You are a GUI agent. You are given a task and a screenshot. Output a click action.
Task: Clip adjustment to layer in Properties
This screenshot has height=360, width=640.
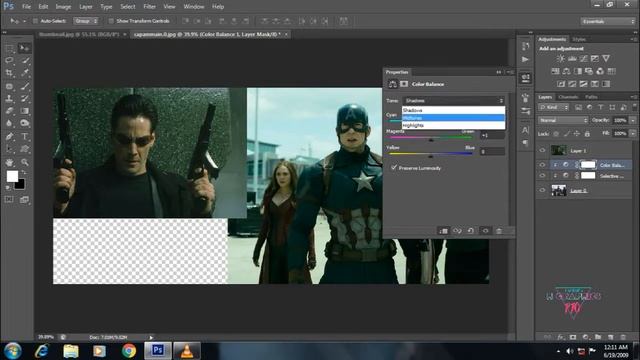[443, 231]
